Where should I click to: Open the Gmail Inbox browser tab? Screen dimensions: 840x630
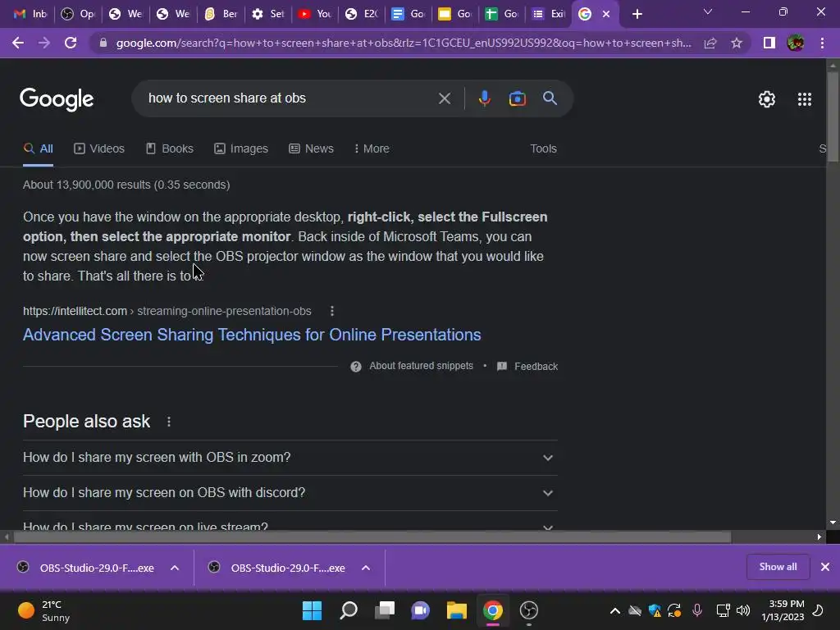30,14
